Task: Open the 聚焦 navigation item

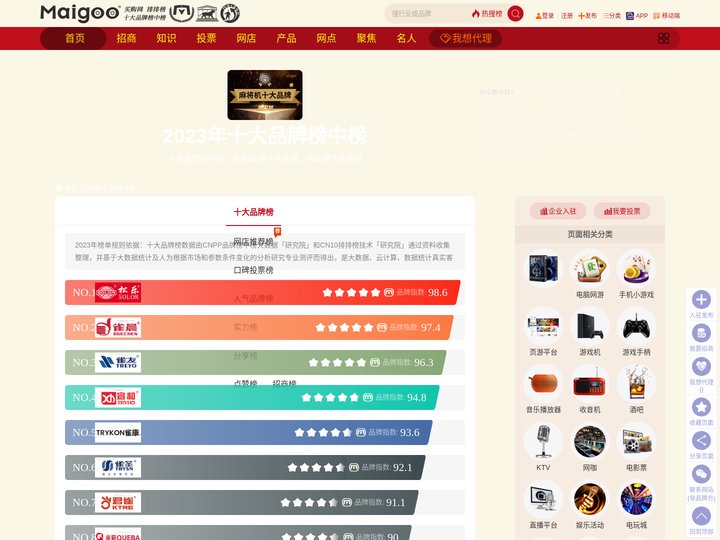Action: 366,38
